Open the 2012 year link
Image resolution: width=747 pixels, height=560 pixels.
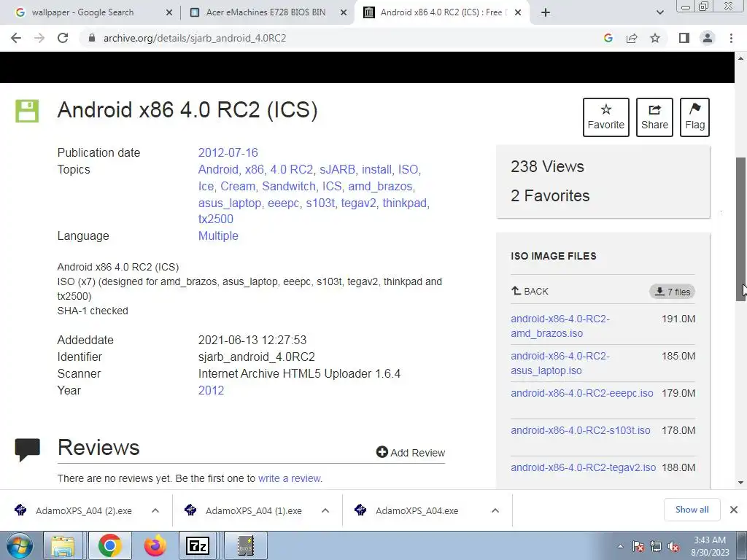coord(211,391)
